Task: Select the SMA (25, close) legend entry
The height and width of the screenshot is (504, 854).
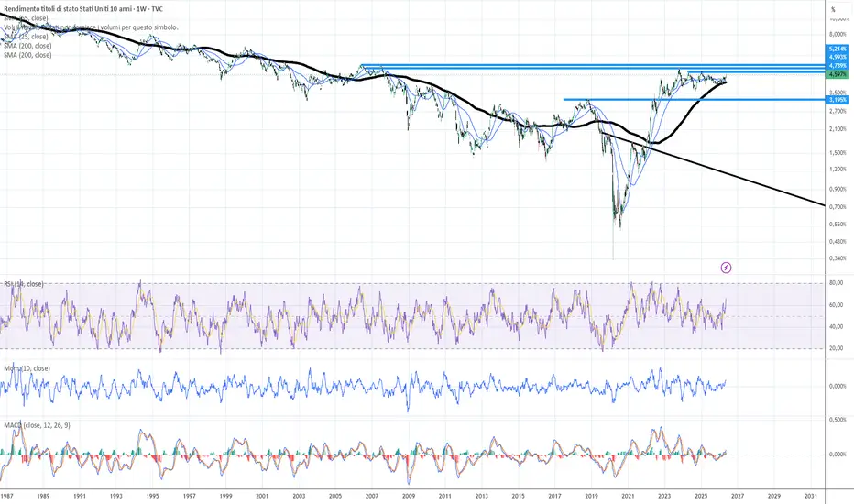Action: coord(27,37)
